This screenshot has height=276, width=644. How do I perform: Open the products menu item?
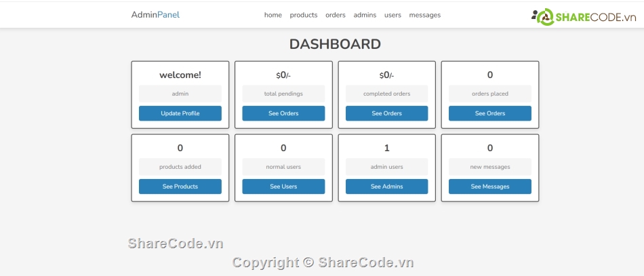click(303, 15)
